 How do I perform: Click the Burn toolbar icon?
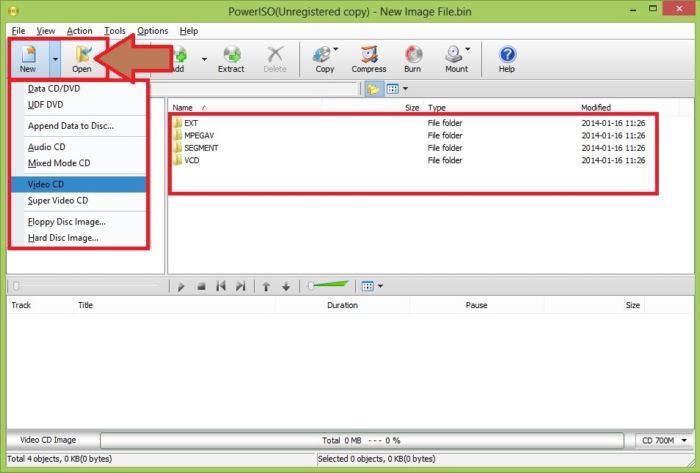pos(412,59)
